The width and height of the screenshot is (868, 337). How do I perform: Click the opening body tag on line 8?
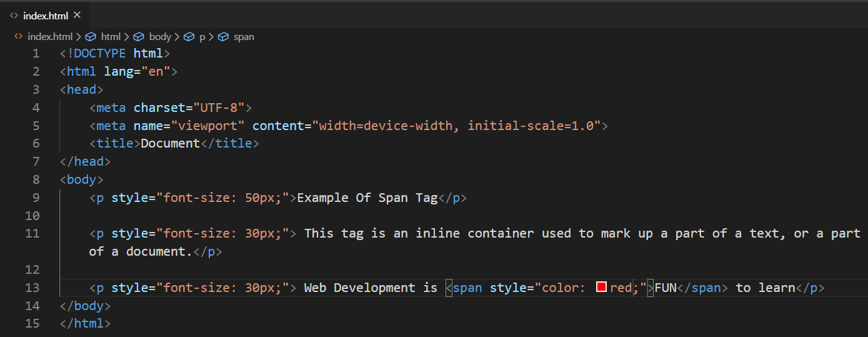pyautogui.click(x=82, y=180)
